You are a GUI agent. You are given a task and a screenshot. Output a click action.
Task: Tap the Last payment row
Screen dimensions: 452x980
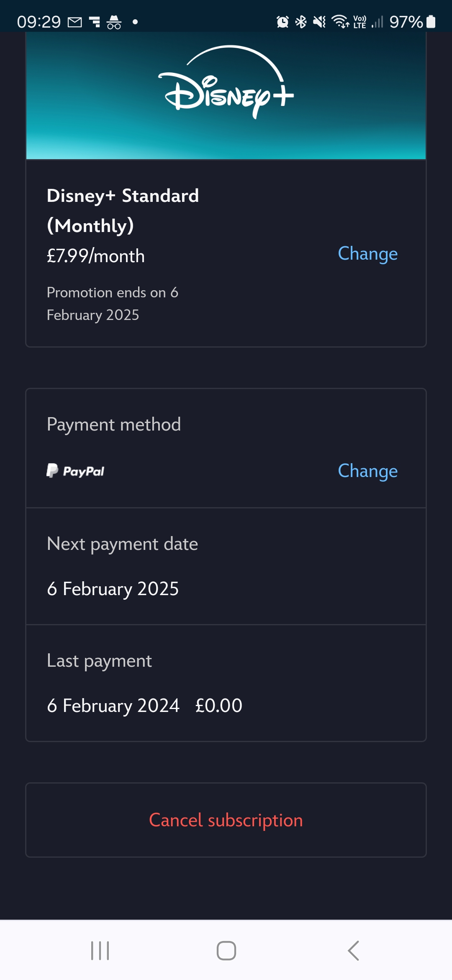[226, 683]
